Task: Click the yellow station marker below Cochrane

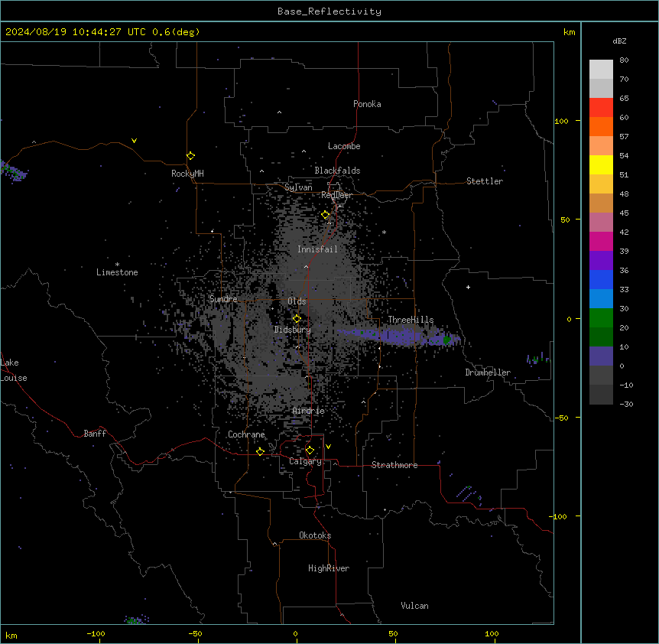Action: pyautogui.click(x=260, y=451)
